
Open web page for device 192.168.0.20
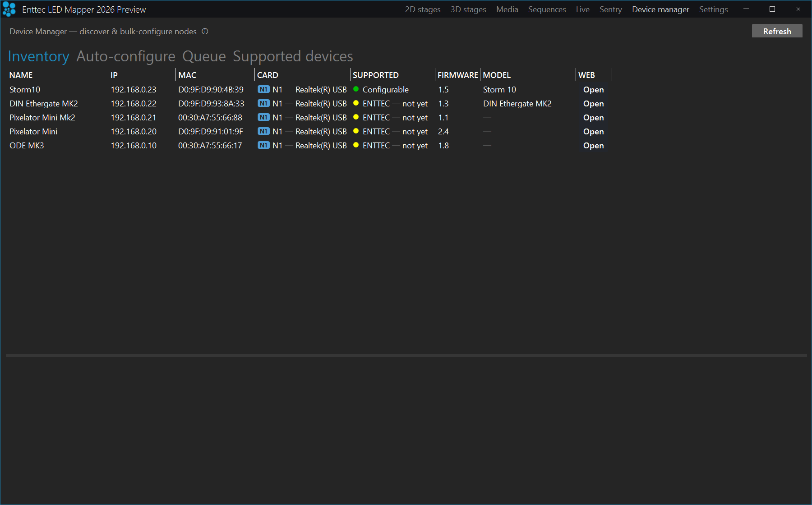coord(593,132)
